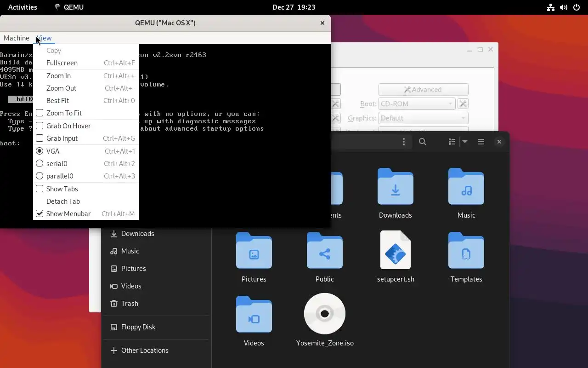
Task: Click Detach Tab menu entry
Action: 86,201
